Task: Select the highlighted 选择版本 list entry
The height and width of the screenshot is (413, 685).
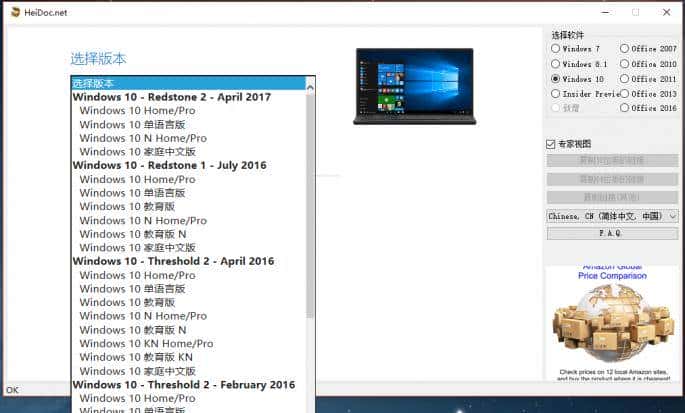Action: pos(188,83)
